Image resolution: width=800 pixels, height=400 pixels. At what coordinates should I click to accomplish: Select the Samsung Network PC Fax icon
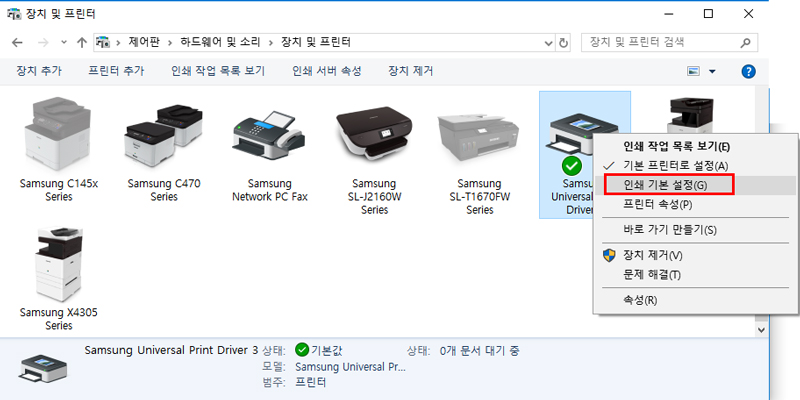pos(269,135)
